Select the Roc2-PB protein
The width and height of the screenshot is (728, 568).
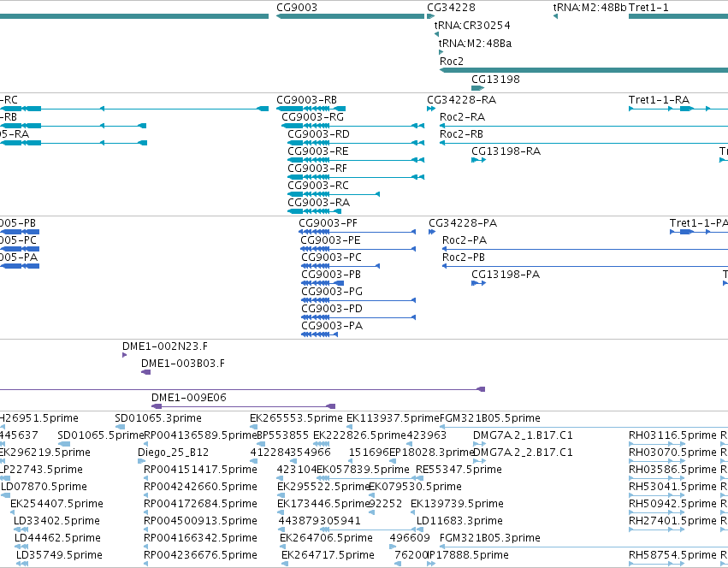click(464, 257)
